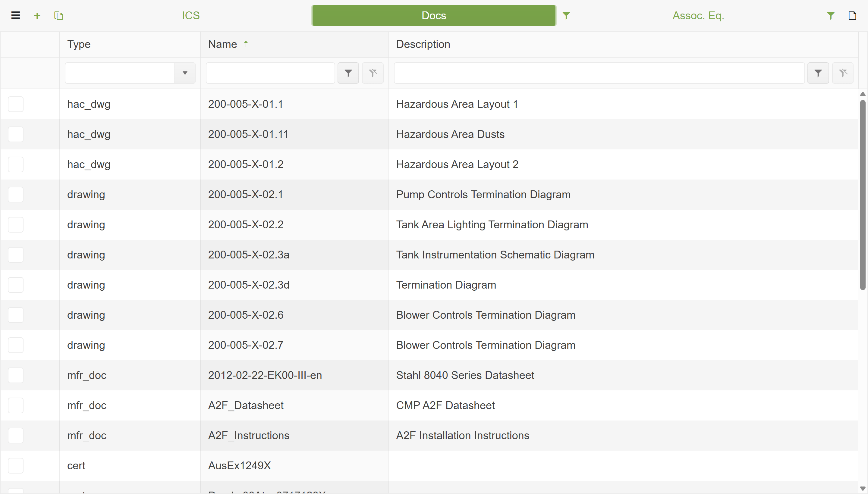Select checkbox for Tank Area Lighting Termination Diagram
The image size is (868, 494).
point(16,225)
